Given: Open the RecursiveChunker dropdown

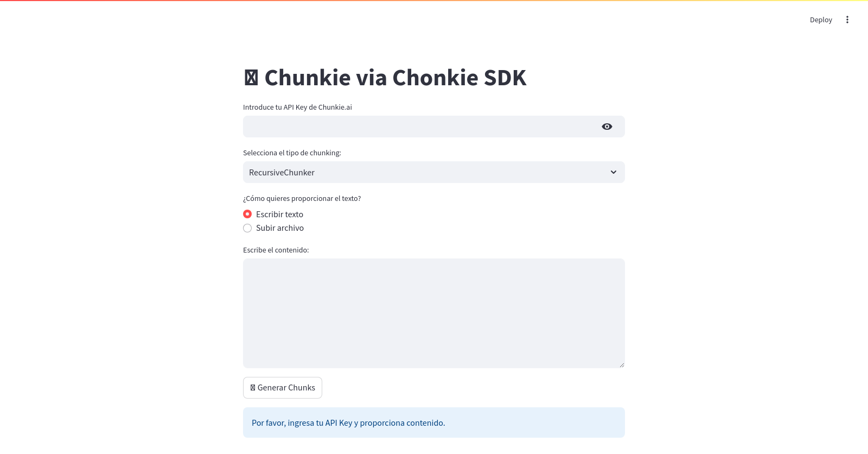Looking at the screenshot, I should click(x=433, y=172).
